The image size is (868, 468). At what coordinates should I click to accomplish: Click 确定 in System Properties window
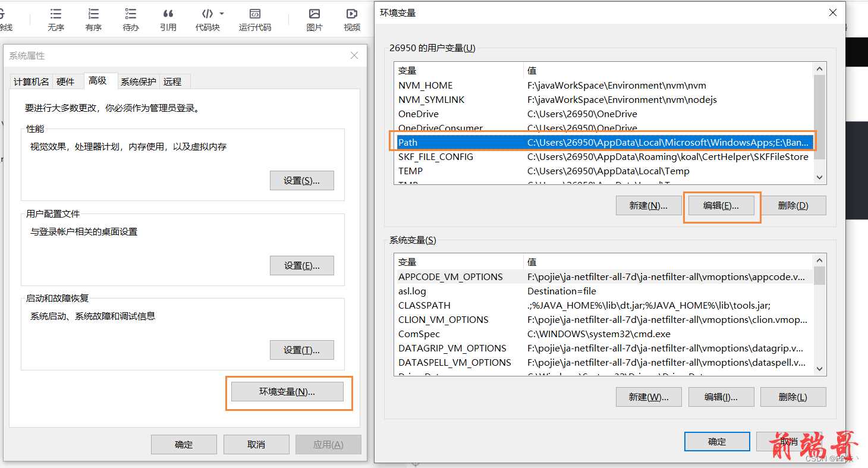[x=184, y=444]
